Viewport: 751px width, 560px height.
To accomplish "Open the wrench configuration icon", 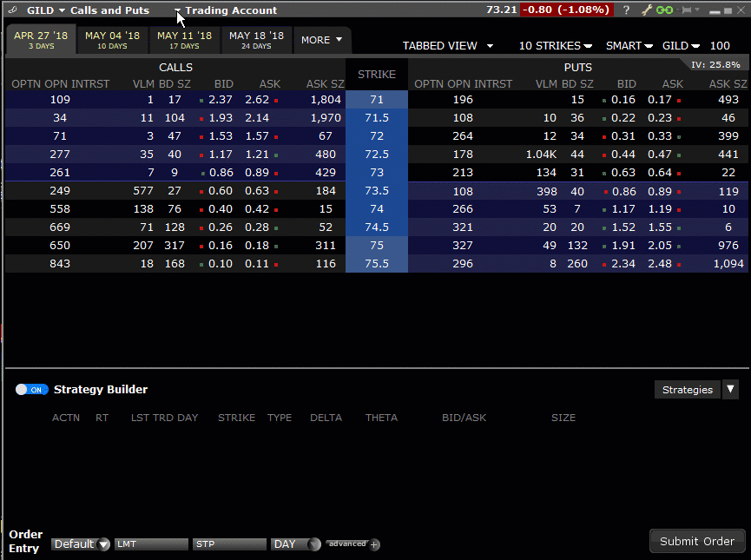I will [646, 10].
